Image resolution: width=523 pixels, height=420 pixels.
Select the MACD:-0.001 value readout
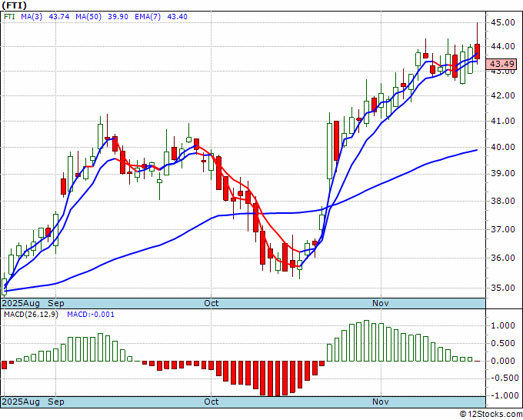[x=91, y=315]
